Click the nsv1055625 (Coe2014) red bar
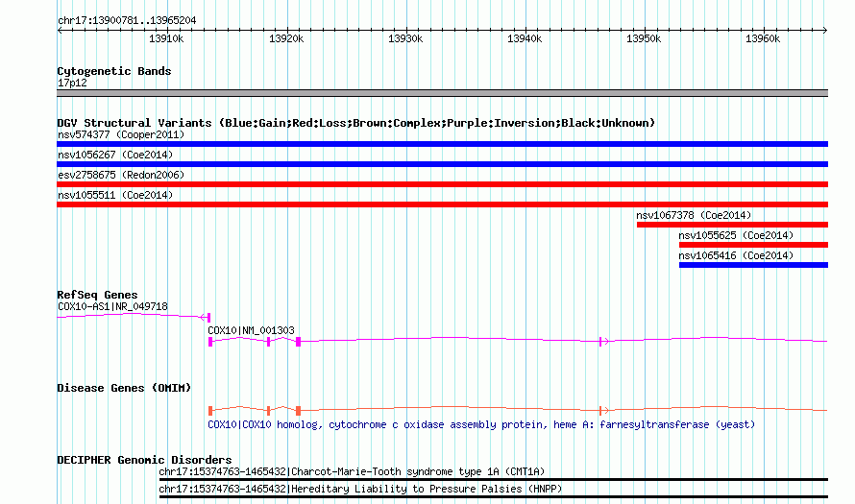The image size is (855, 504). point(753,245)
